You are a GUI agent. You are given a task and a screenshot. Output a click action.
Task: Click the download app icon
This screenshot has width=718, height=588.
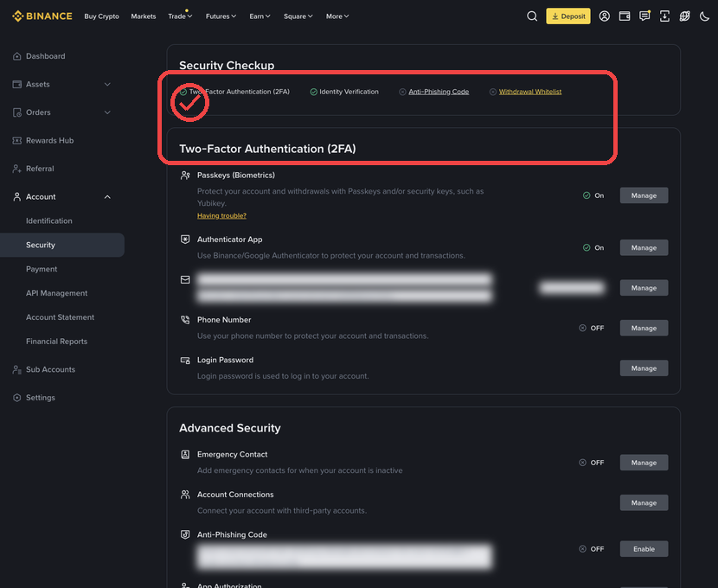pos(664,16)
